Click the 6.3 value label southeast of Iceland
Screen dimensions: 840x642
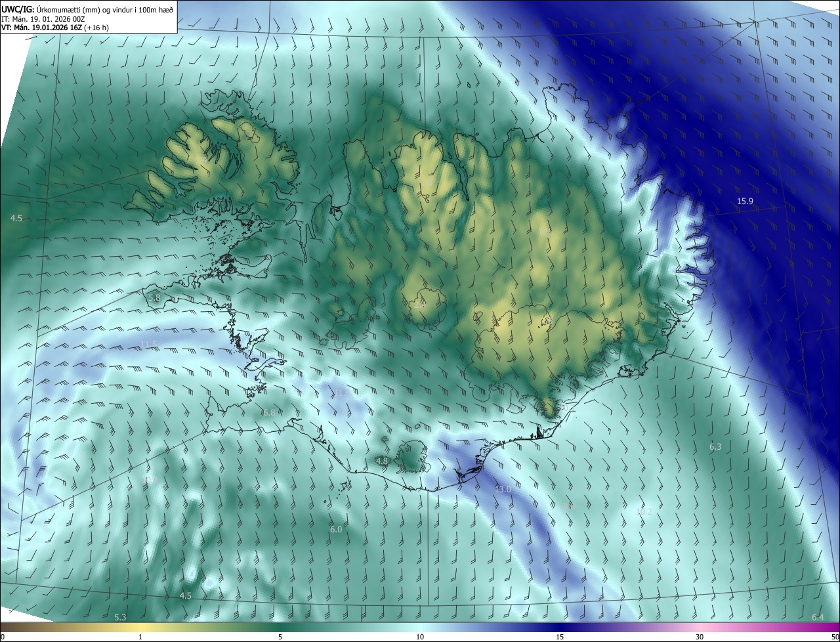pyautogui.click(x=715, y=446)
